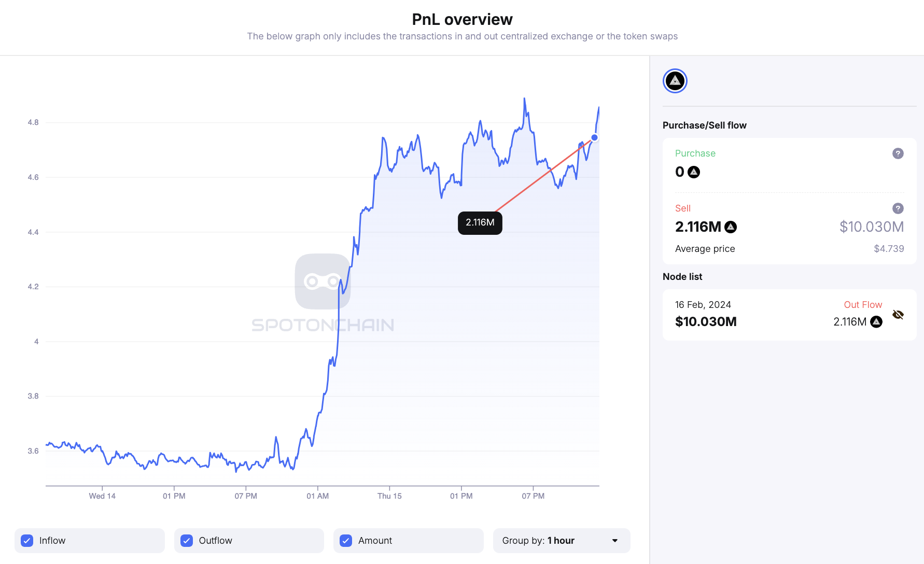Click the Sell help question mark icon
This screenshot has width=924, height=564.
[x=898, y=208]
